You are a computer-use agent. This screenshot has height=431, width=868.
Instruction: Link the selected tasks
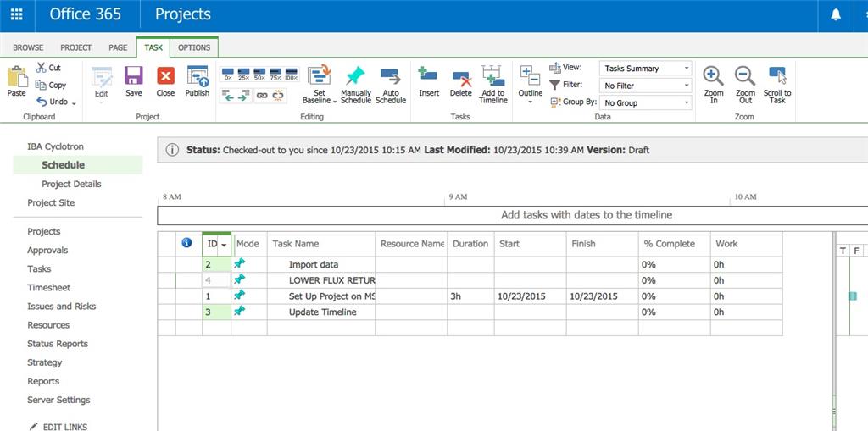point(262,96)
